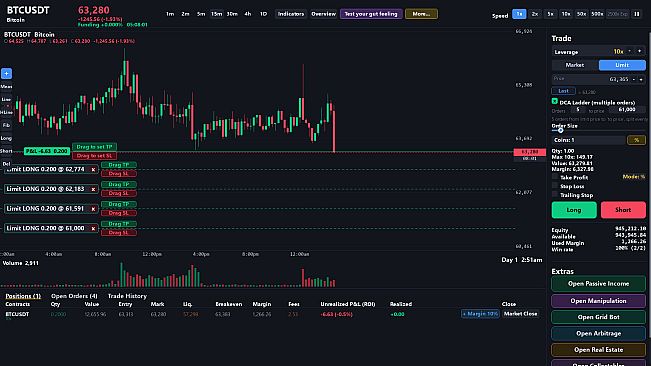Select the Meas measure tool

coord(6,87)
